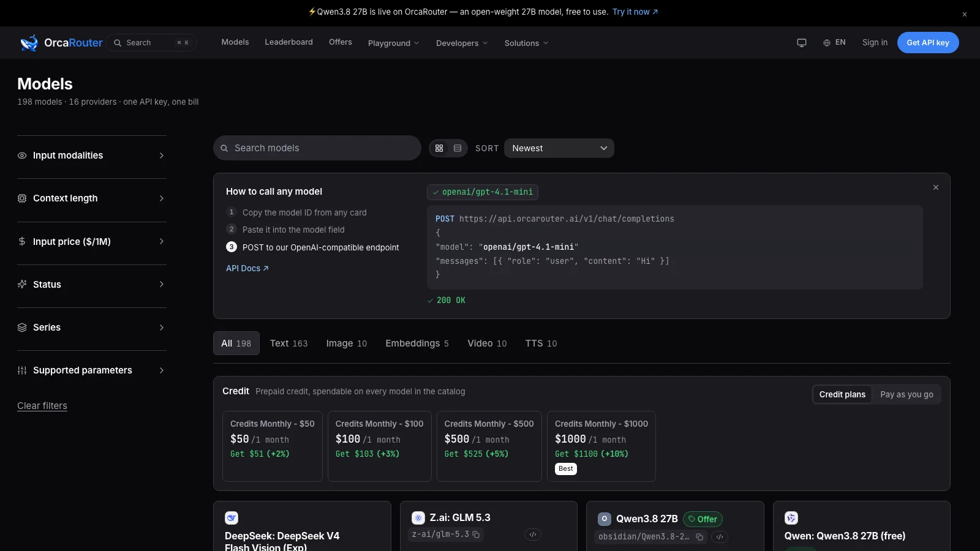Select the Video 10 tab
The width and height of the screenshot is (980, 551).
point(487,343)
